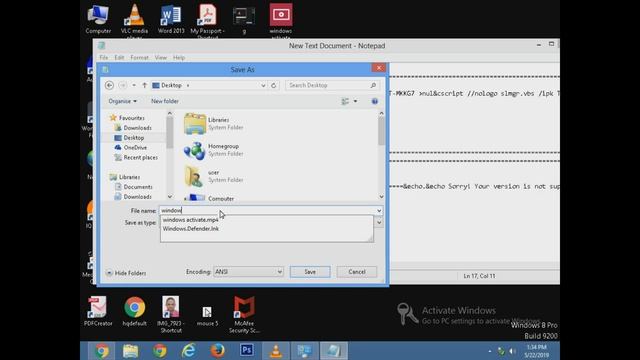Image resolution: width=640 pixels, height=360 pixels.
Task: Change the view layout icon
Action: point(345,101)
